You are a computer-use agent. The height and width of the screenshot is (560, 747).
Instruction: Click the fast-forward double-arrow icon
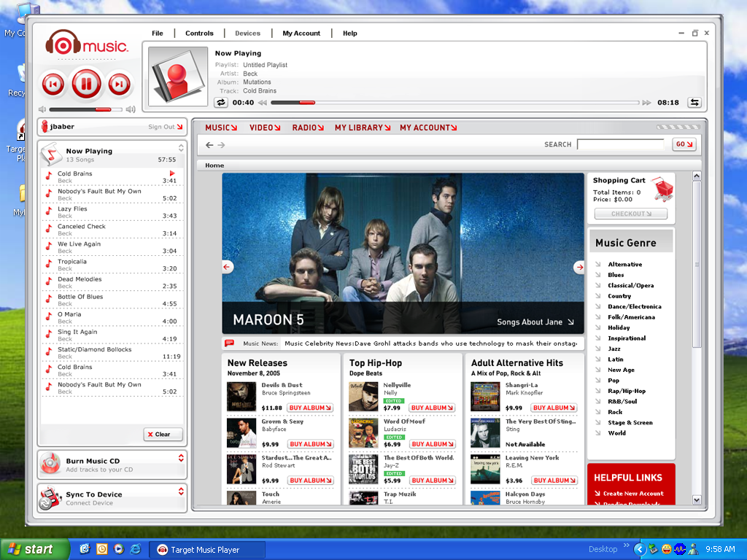tap(646, 102)
